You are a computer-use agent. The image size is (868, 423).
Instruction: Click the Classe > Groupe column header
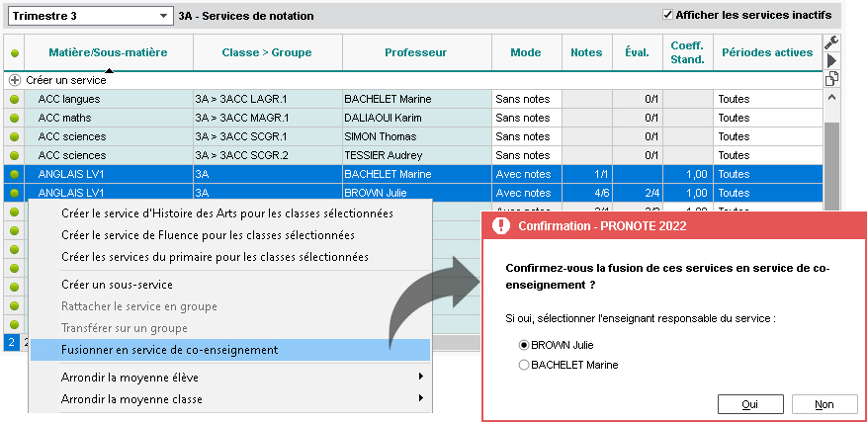coord(267,53)
